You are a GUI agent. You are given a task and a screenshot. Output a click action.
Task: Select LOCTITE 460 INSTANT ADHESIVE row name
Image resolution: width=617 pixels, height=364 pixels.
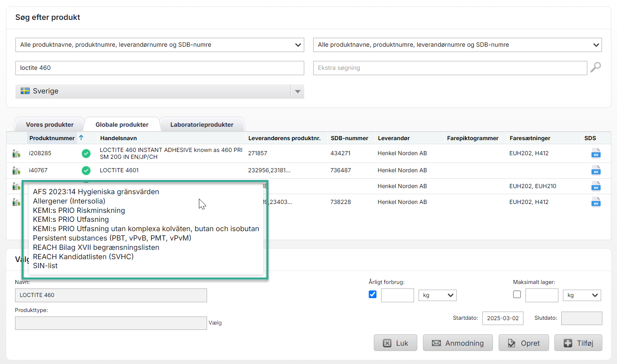[x=171, y=153]
